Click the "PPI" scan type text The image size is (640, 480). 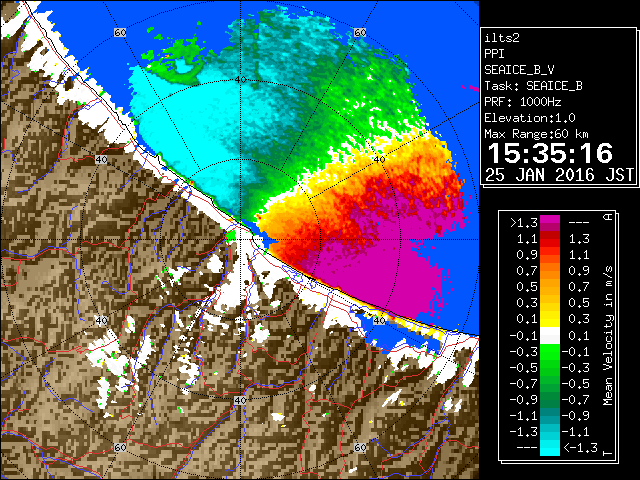click(x=494, y=54)
